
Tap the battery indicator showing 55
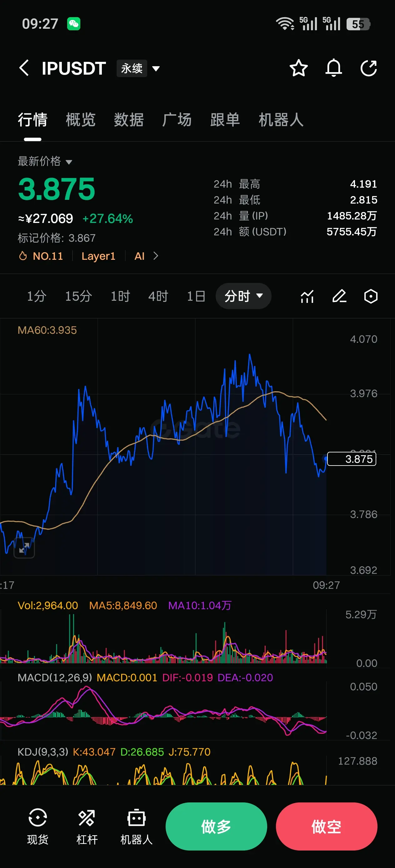tap(358, 24)
